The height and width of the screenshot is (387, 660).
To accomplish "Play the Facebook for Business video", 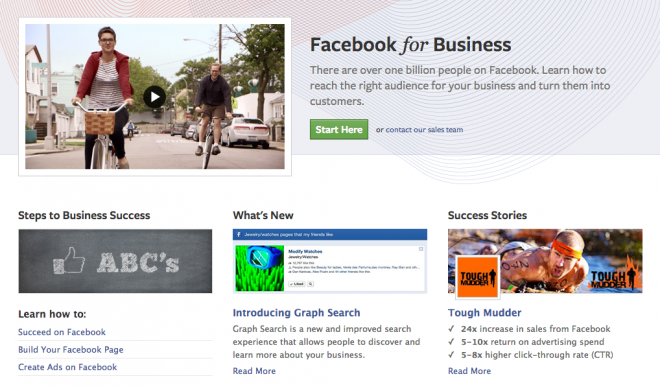I will coord(154,97).
